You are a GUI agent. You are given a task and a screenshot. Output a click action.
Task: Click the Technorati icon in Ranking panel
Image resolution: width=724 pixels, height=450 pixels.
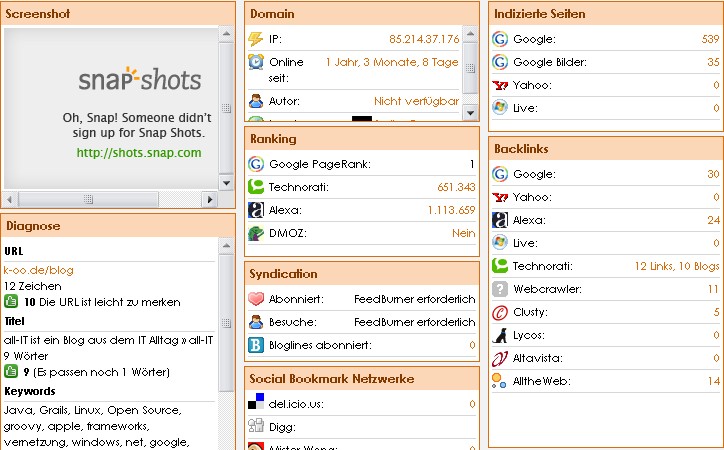256,187
